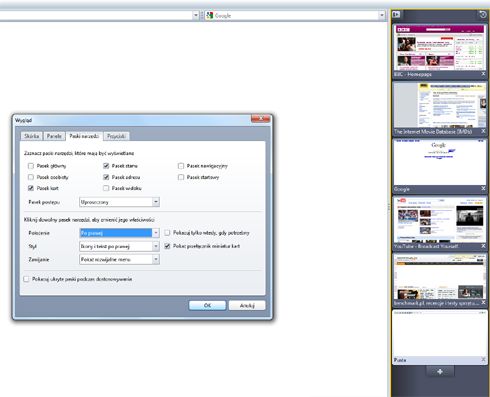Close the benchmark.pl tab
Screen dimensions: 490x397
[x=483, y=303]
